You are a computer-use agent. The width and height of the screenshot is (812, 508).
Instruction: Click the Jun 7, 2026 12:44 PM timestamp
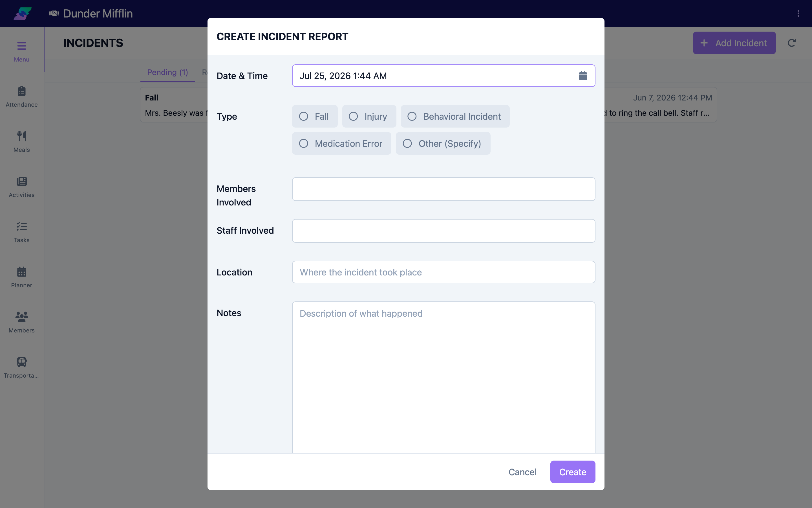pos(672,98)
